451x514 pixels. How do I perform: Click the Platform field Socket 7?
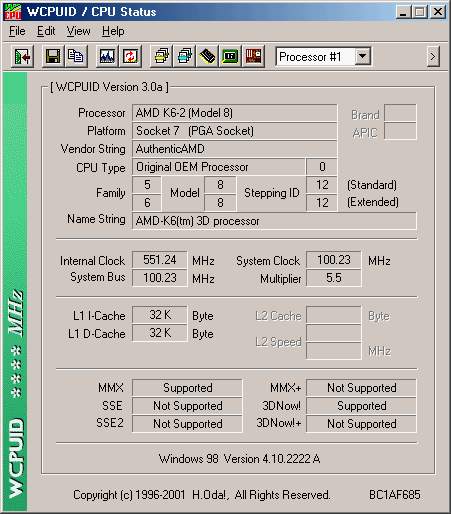(234, 131)
